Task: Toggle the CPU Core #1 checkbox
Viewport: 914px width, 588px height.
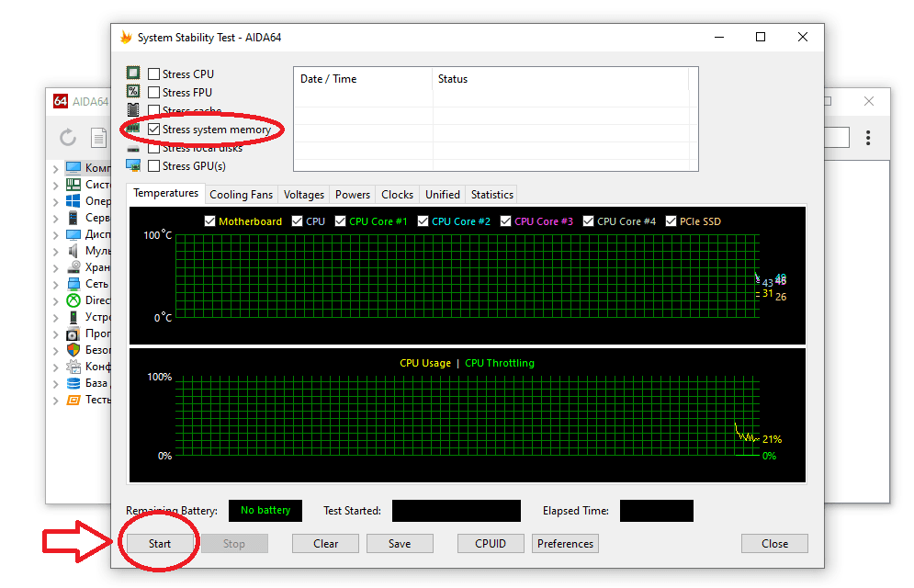Action: click(x=341, y=221)
